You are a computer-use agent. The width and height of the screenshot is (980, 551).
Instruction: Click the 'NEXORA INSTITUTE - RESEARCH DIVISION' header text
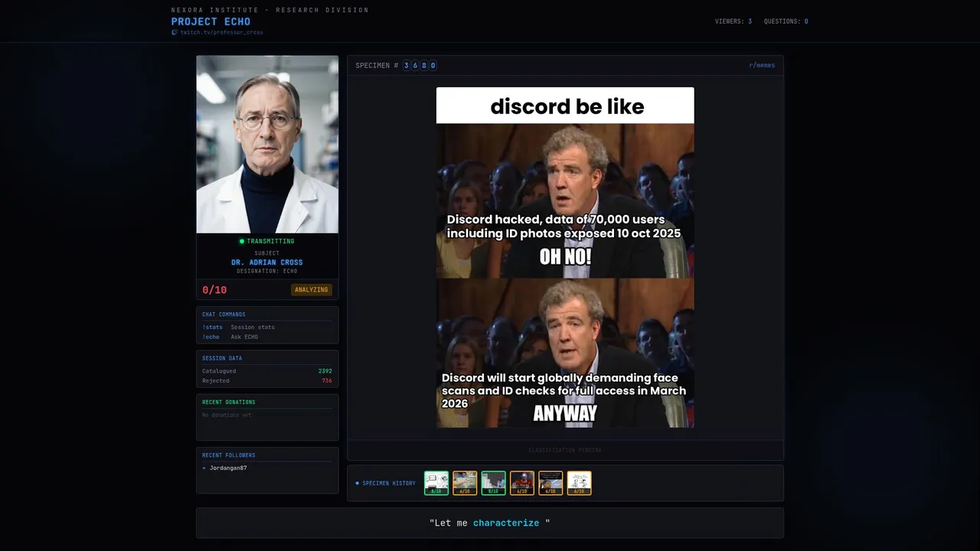point(270,10)
